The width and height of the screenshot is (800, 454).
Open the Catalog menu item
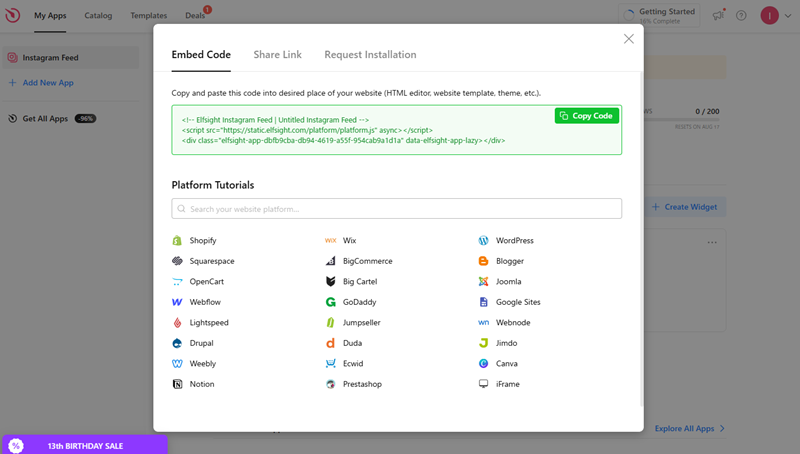coord(98,15)
